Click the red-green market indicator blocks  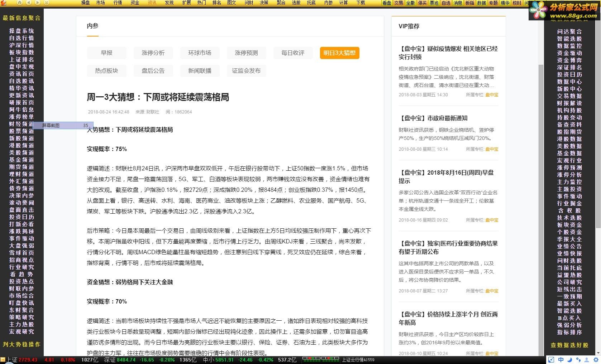(x=320, y=359)
